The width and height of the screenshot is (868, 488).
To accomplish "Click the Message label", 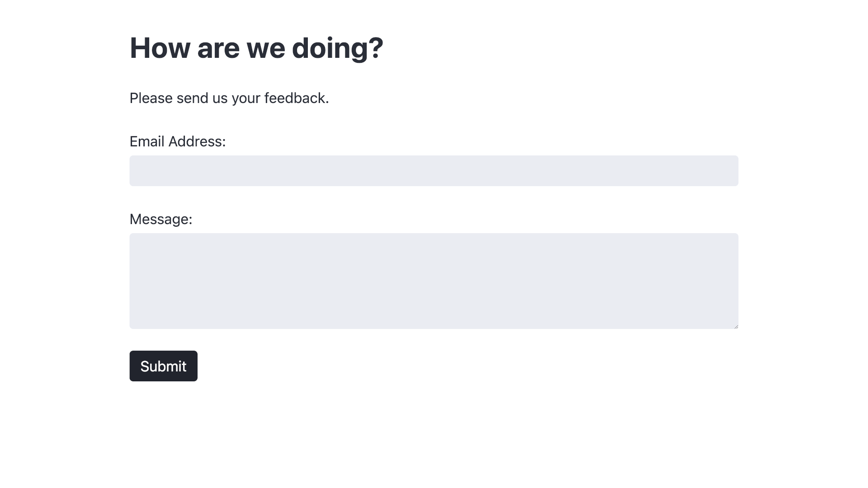I will [x=161, y=219].
